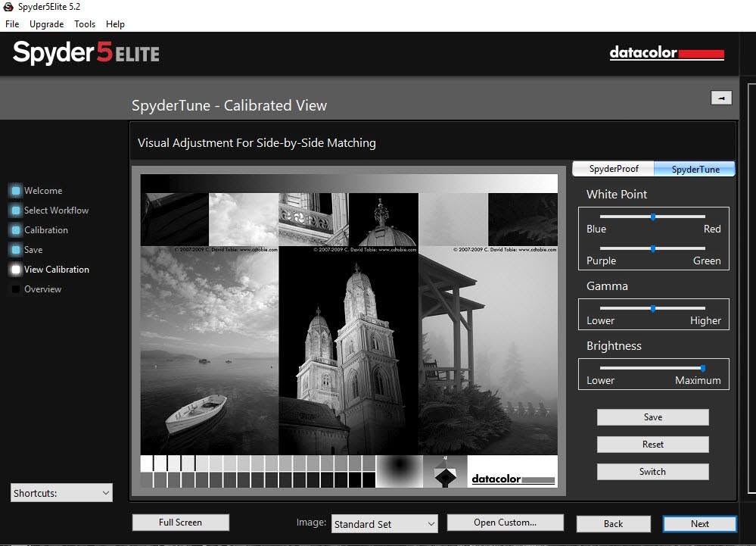Click the Spyder5Elite app icon in title bar

click(x=8, y=7)
